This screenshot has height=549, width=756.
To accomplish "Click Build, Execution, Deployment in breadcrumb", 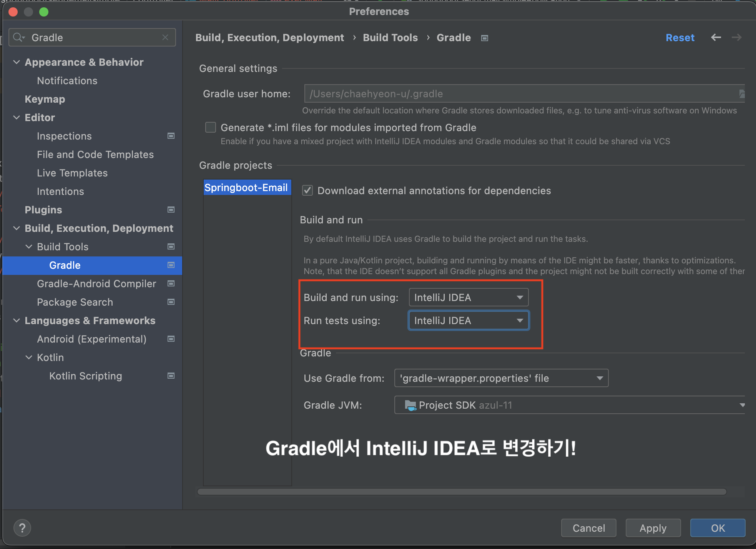I will pyautogui.click(x=269, y=37).
